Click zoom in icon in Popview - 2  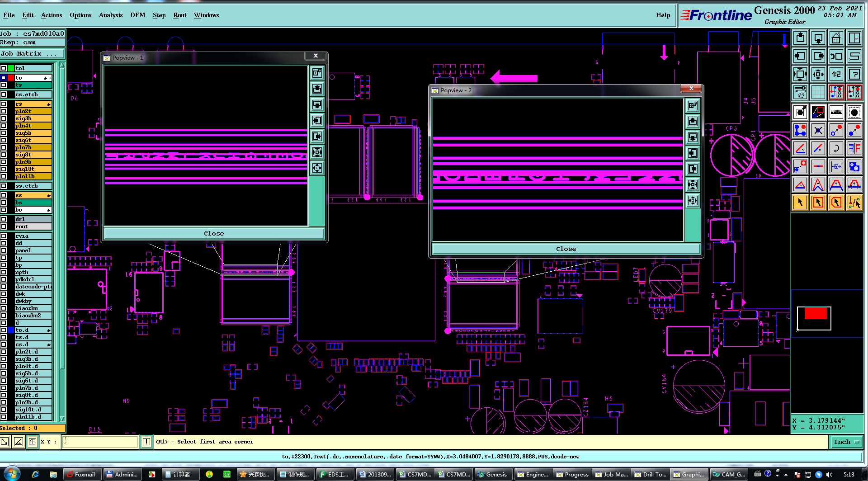pos(693,184)
